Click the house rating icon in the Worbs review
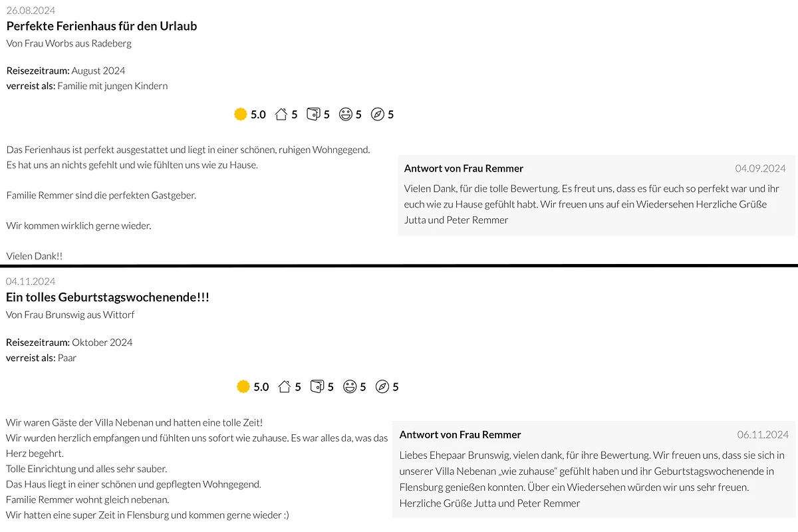 (281, 114)
